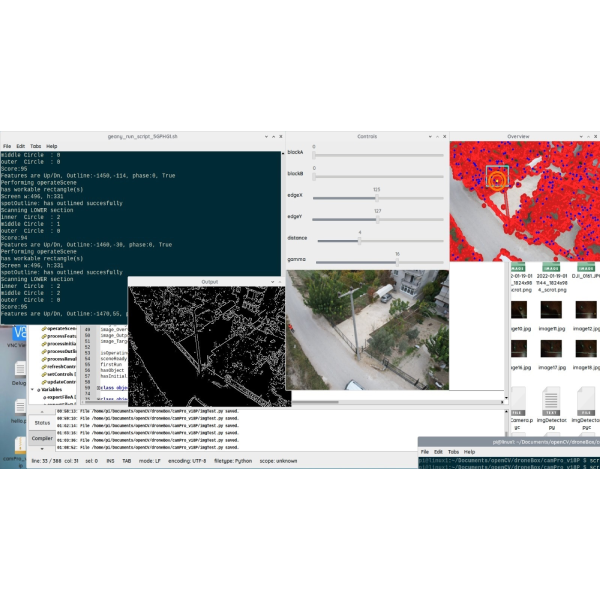Click the blockA slider
The height and width of the screenshot is (600, 600).
(378, 155)
